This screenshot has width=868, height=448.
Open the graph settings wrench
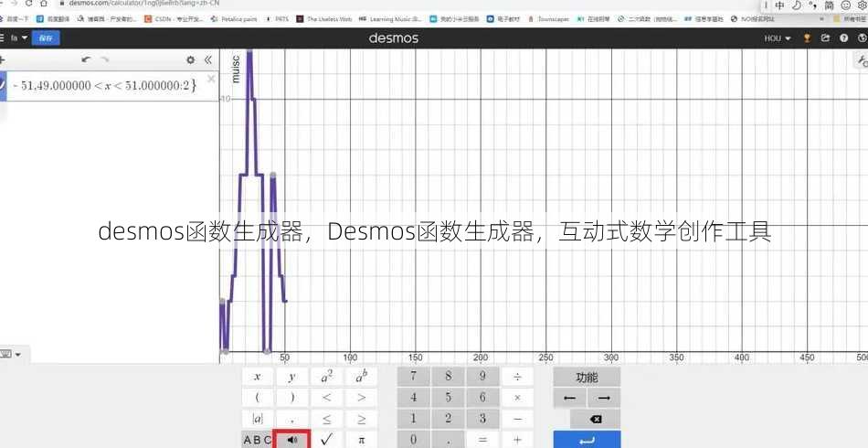[x=862, y=59]
